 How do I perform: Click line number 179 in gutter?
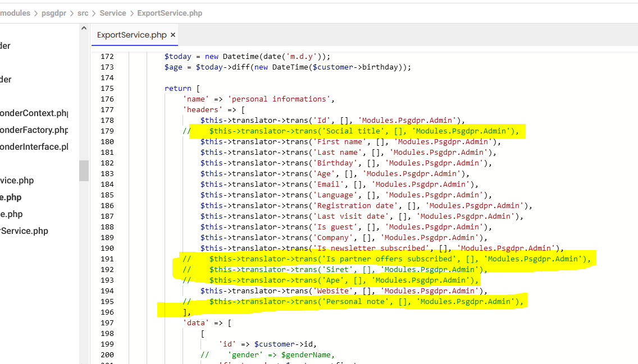click(x=107, y=131)
